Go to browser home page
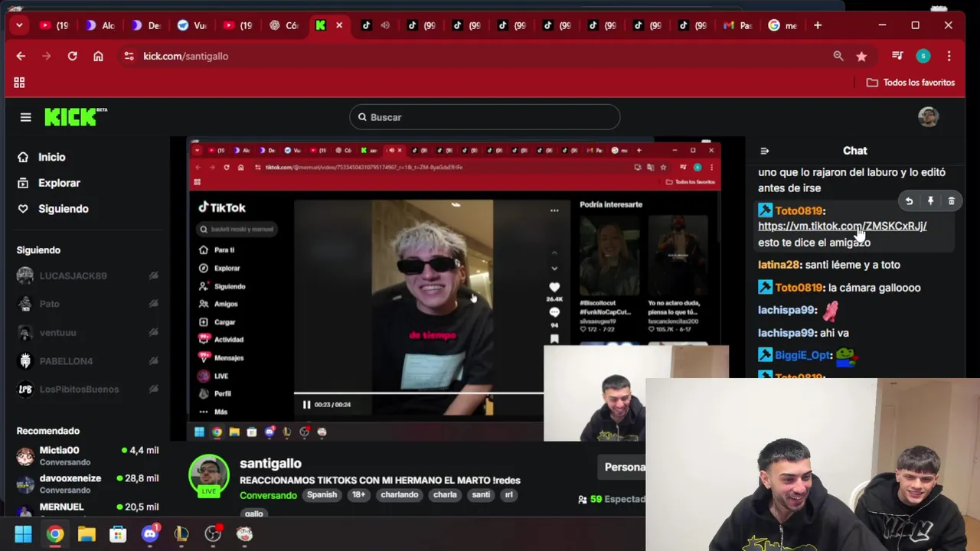 98,56
